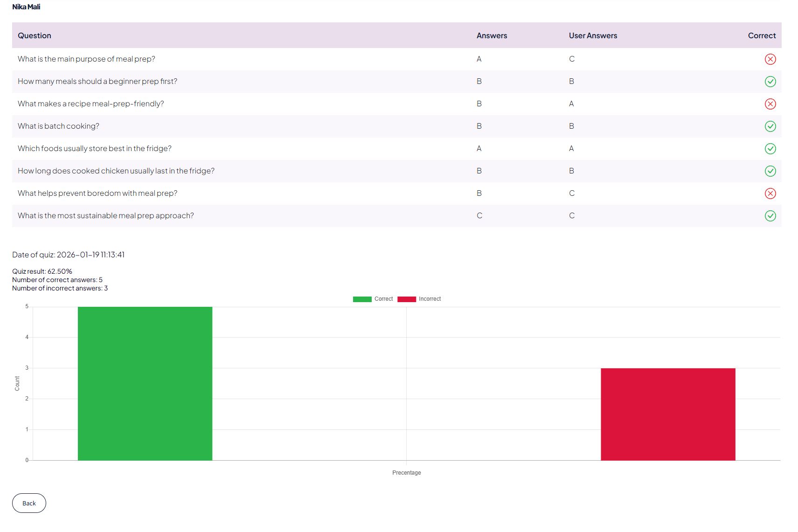Screen dimensions: 798x532
Task: Click the green check icon for beginner prep question
Action: pyautogui.click(x=770, y=82)
